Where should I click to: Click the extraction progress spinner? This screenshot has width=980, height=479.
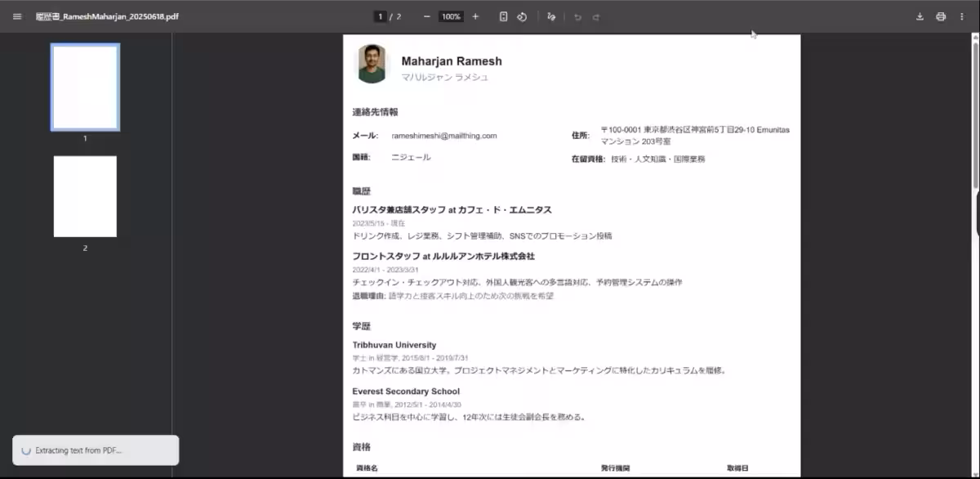24,450
